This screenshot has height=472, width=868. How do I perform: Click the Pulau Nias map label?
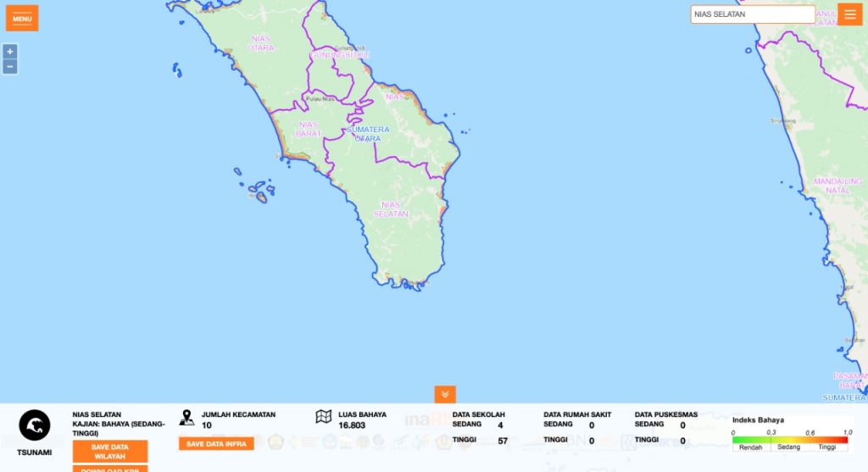pos(320,98)
